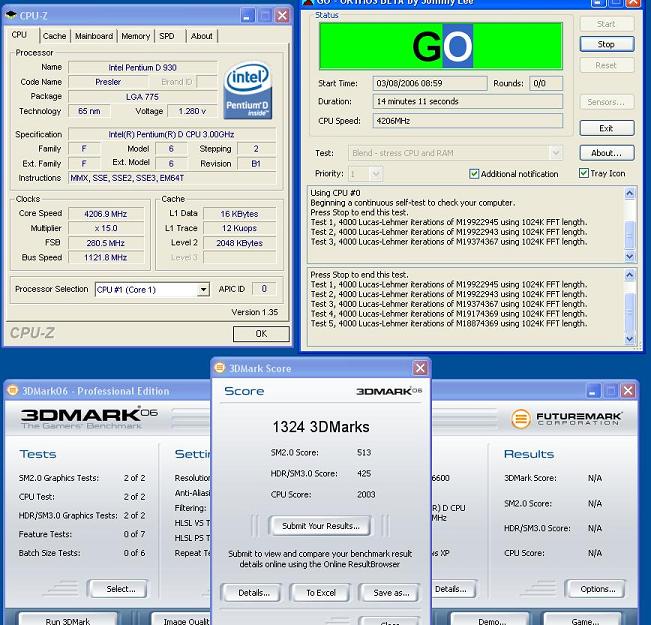Click the FSB value 280.5 MHz
Screen dimensions: 651x625
(106, 243)
